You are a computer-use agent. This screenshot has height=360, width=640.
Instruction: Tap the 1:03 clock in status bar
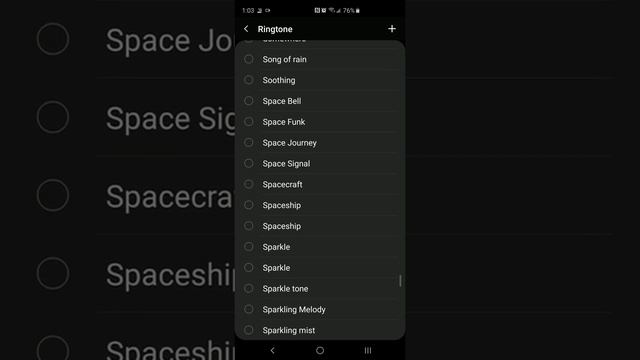(x=248, y=11)
